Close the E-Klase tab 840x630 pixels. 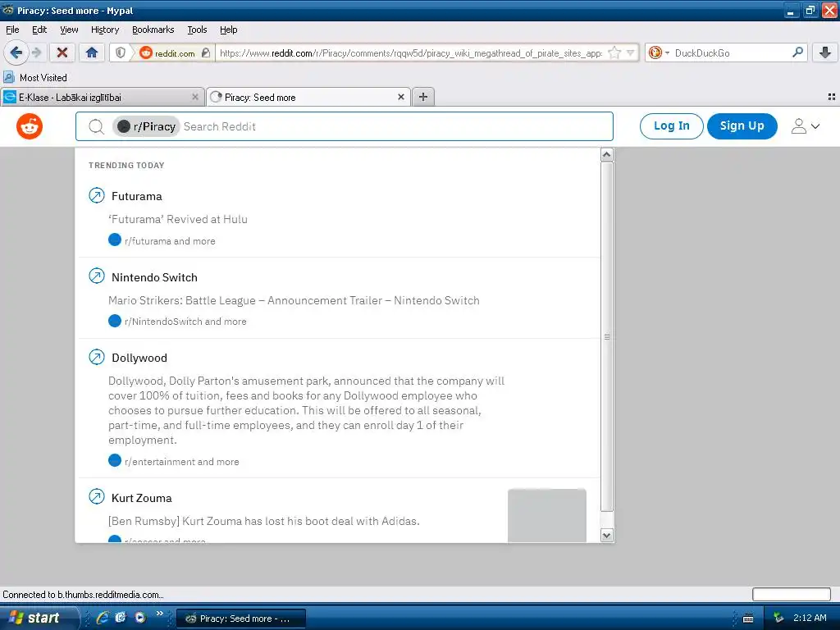point(195,97)
